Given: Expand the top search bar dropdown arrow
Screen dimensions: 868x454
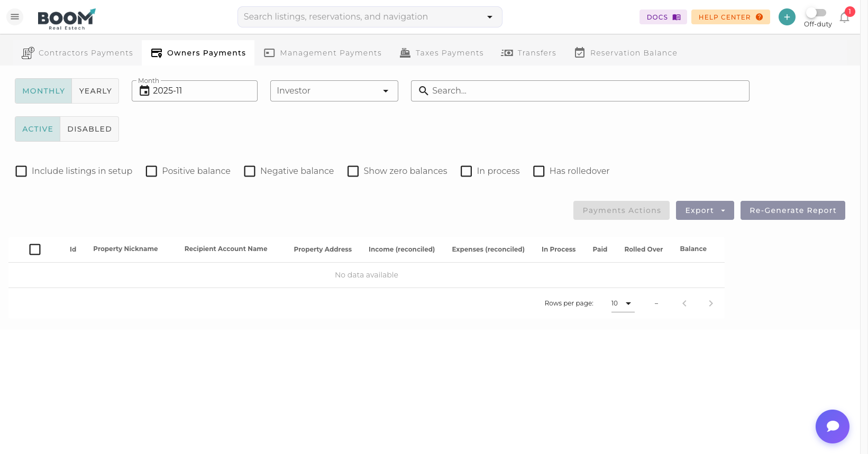Looking at the screenshot, I should click(x=490, y=17).
